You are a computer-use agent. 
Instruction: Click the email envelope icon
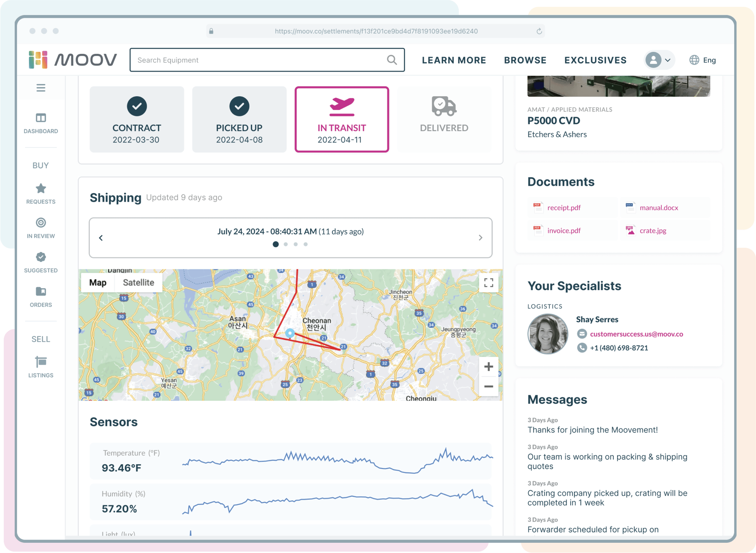(582, 334)
